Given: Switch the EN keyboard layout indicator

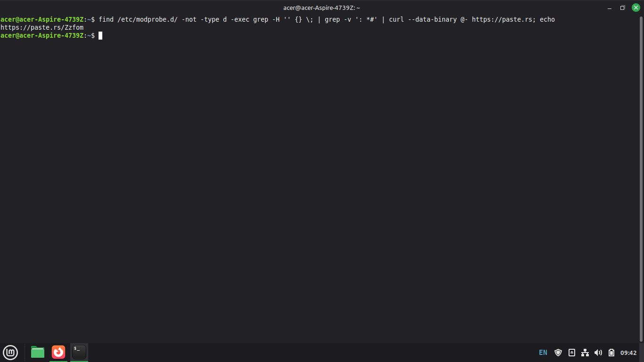Looking at the screenshot, I should point(543,353).
